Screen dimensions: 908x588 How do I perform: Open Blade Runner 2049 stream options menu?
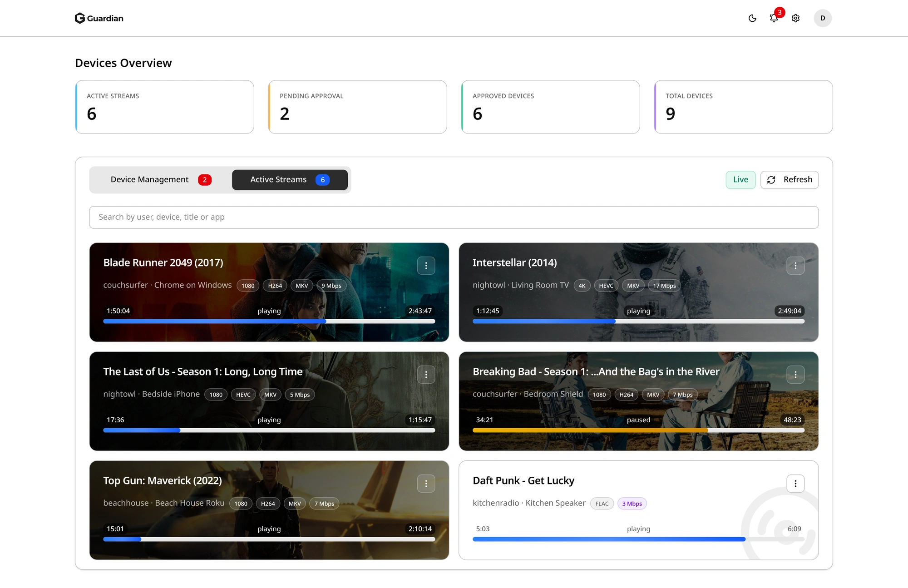point(426,266)
